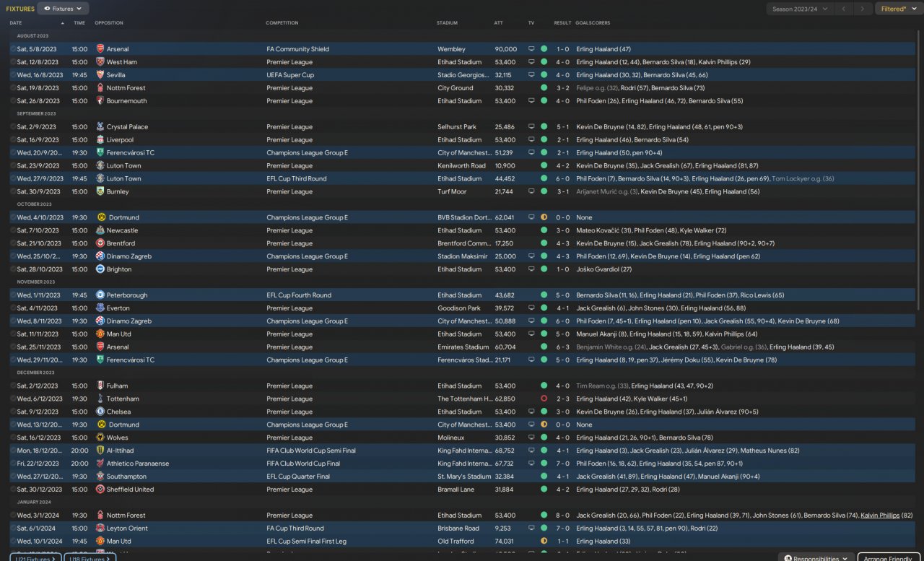Click the Kalvin Phillips (82) goalscorer link

click(886, 516)
